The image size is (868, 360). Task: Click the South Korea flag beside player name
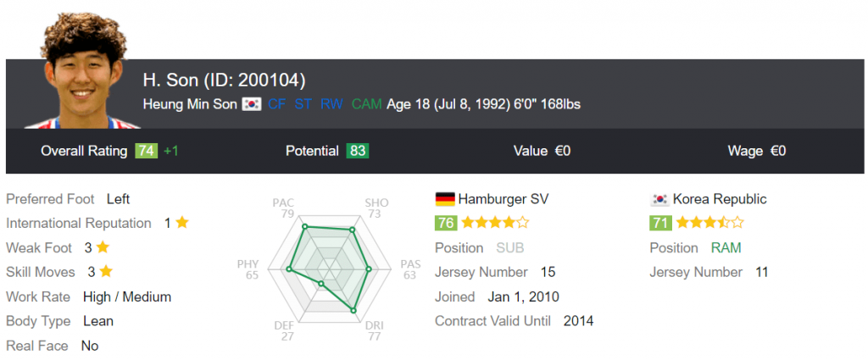(x=251, y=104)
